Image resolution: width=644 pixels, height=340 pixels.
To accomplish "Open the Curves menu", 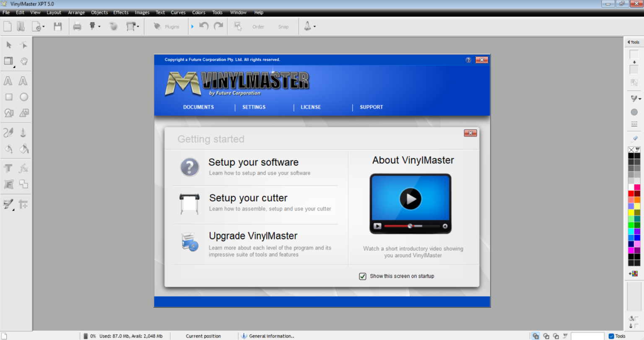I will pyautogui.click(x=178, y=13).
